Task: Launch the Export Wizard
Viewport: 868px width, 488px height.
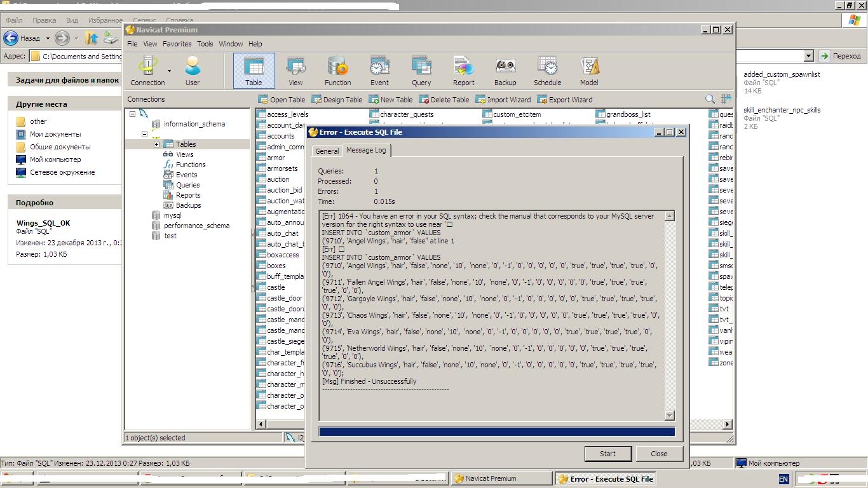Action: point(565,99)
